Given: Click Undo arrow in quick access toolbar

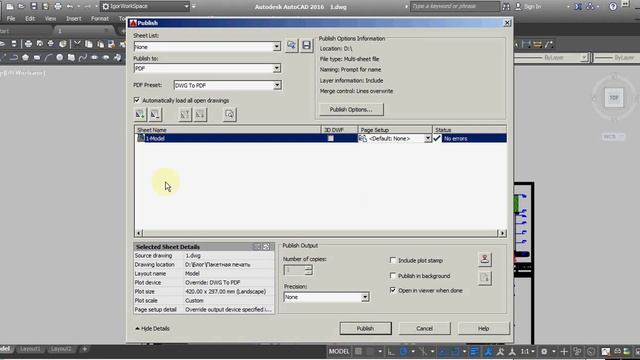Looking at the screenshot, I should click(70, 7).
